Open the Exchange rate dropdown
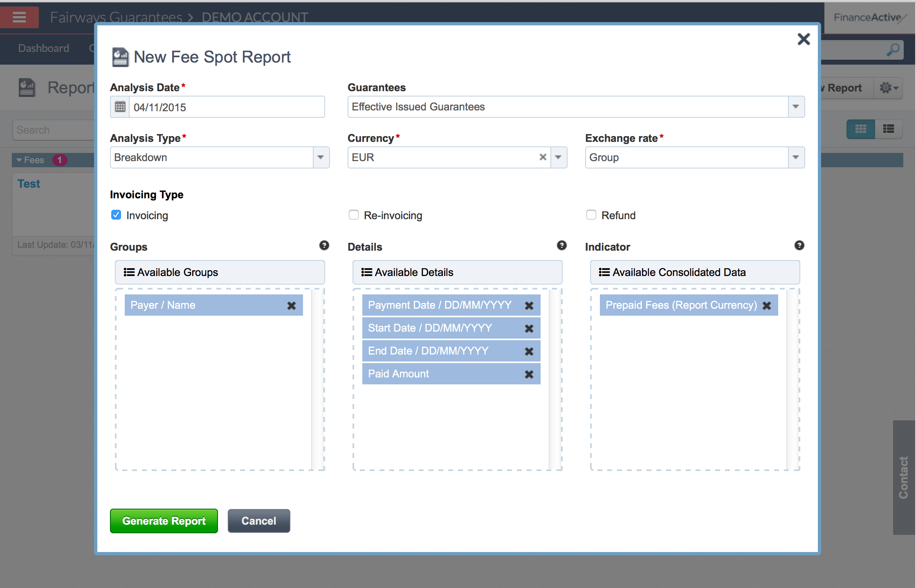The image size is (916, 588). tap(796, 157)
